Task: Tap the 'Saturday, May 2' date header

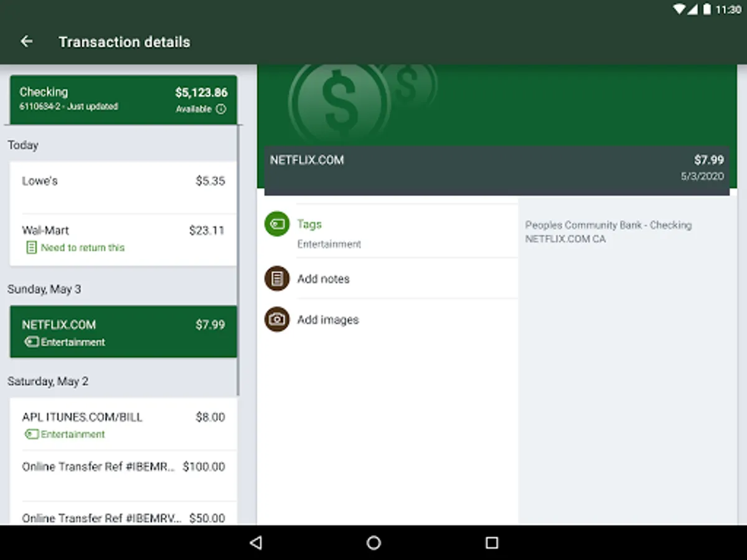Action: point(48,381)
